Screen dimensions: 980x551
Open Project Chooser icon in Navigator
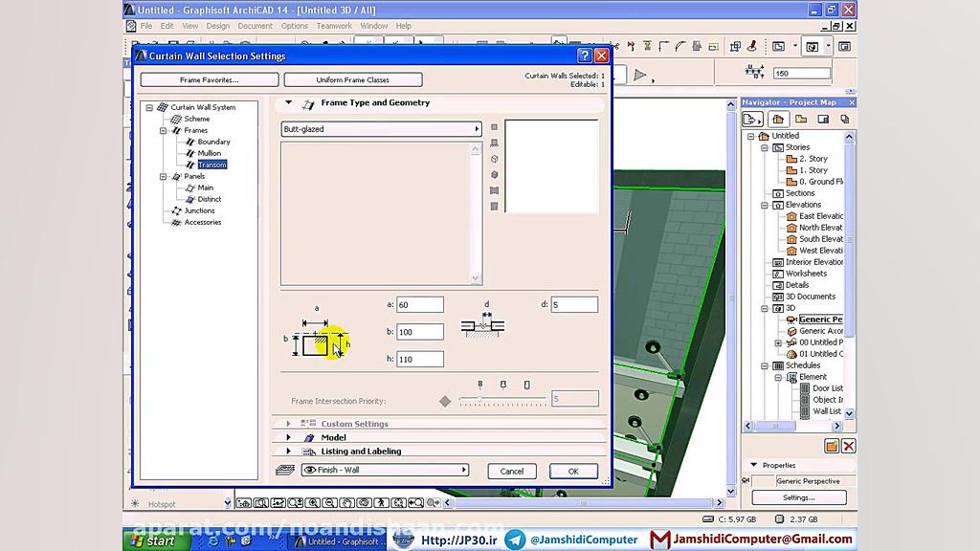click(752, 120)
